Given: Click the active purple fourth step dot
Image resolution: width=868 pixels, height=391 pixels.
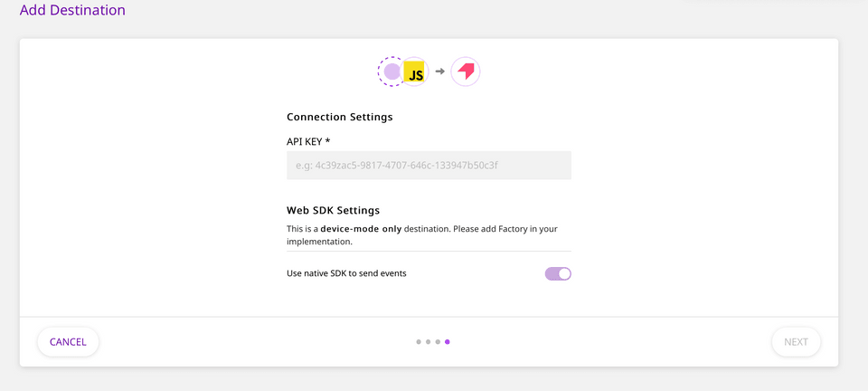Looking at the screenshot, I should 448,342.
